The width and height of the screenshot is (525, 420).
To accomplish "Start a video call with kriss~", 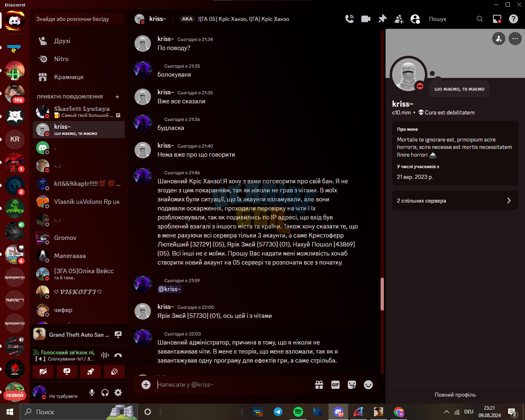I will (x=366, y=19).
